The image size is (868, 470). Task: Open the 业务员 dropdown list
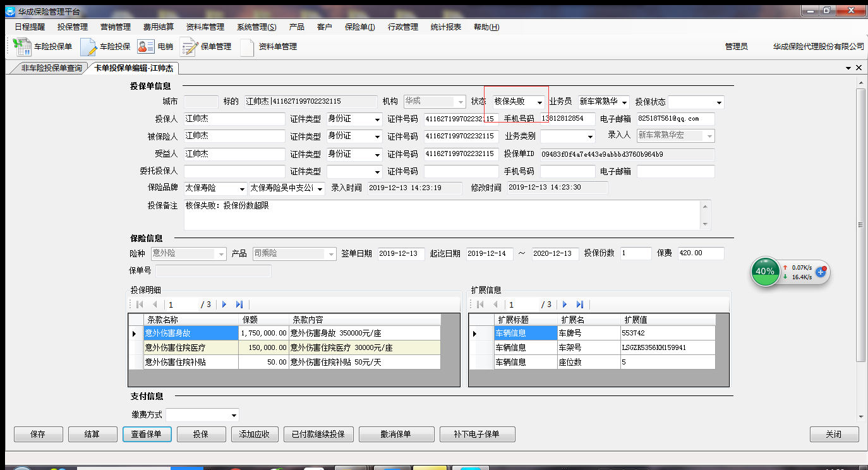[x=624, y=102]
